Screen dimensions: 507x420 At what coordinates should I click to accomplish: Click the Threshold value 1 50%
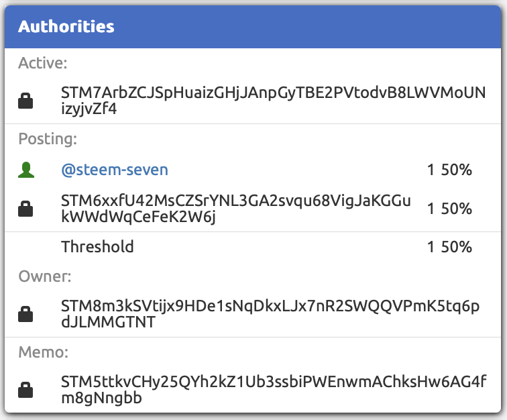point(449,247)
